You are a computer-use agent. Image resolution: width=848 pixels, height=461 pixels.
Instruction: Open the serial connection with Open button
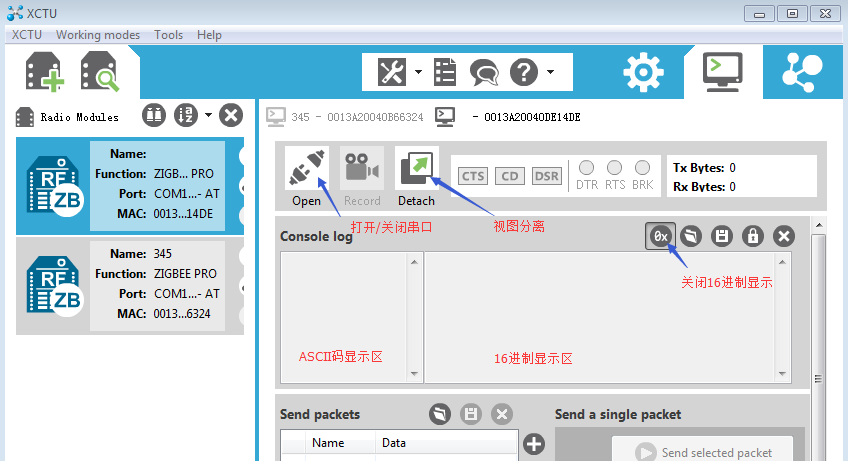pos(307,177)
